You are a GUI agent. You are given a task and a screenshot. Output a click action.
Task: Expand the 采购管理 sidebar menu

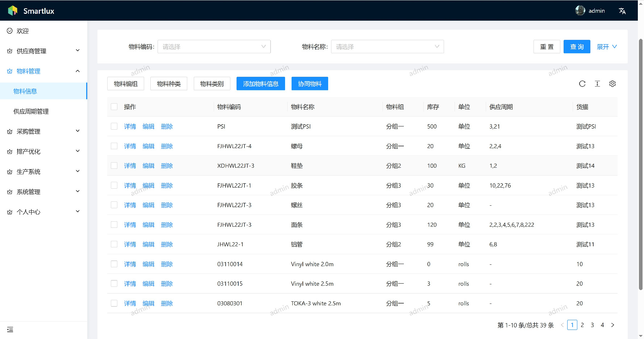coord(43,131)
